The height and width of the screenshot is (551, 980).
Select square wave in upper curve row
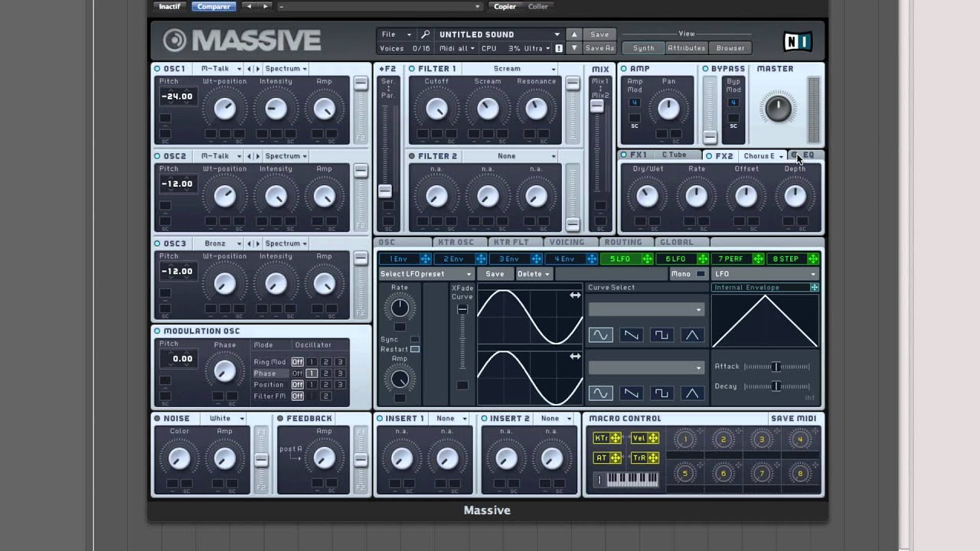pos(661,335)
